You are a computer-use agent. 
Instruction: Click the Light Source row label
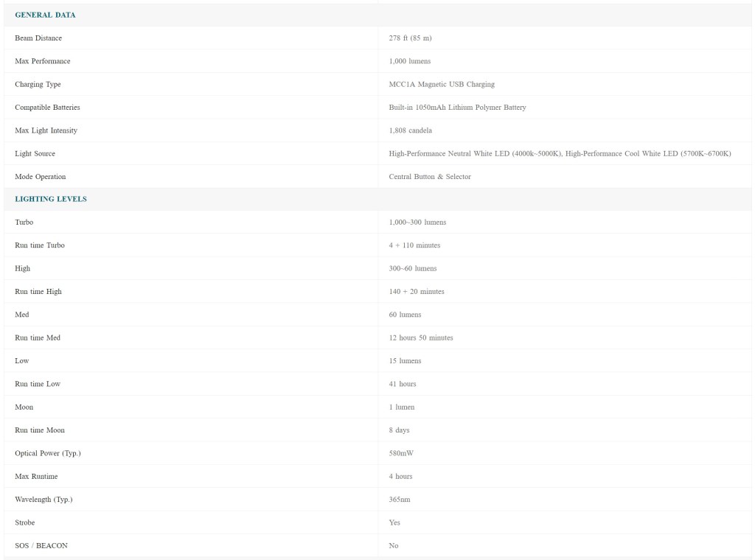(x=35, y=154)
